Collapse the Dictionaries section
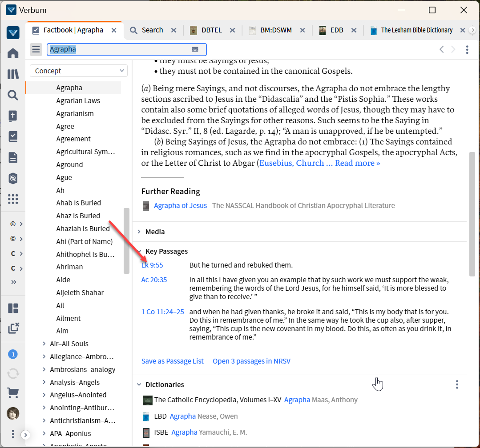 coord(139,384)
